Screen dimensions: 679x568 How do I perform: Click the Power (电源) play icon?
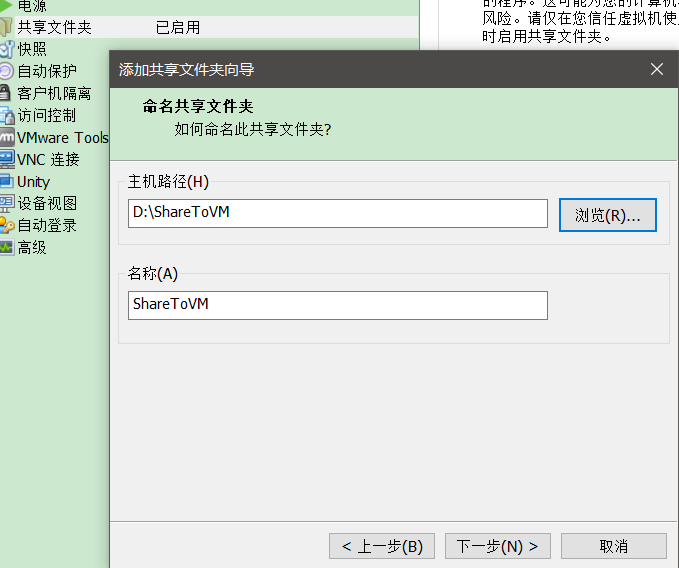point(6,5)
